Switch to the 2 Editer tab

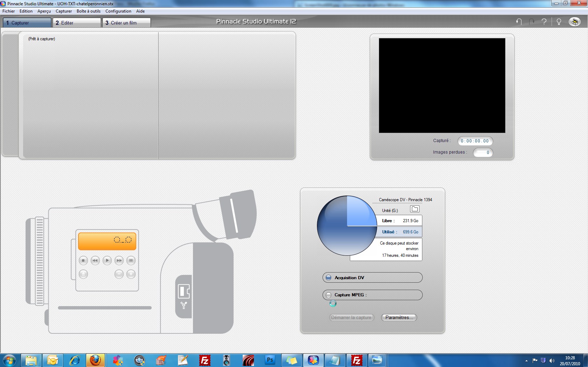(77, 23)
